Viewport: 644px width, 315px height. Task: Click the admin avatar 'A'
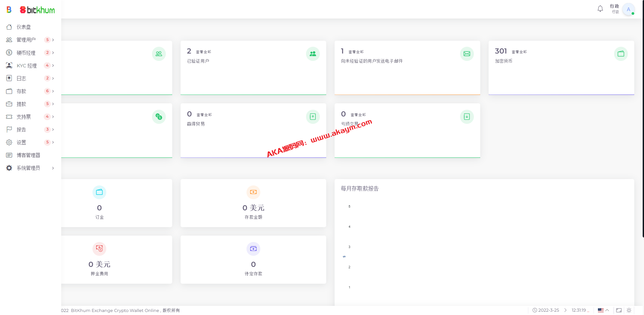pyautogui.click(x=628, y=9)
